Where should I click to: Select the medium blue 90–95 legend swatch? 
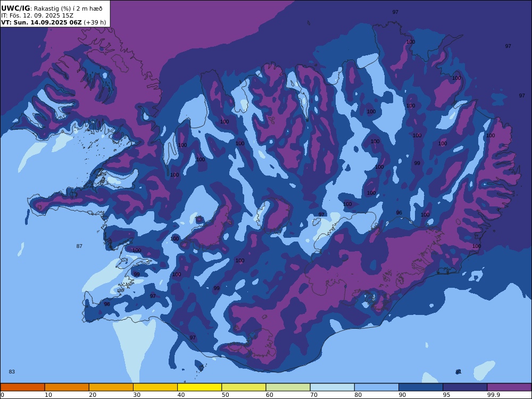point(421,387)
